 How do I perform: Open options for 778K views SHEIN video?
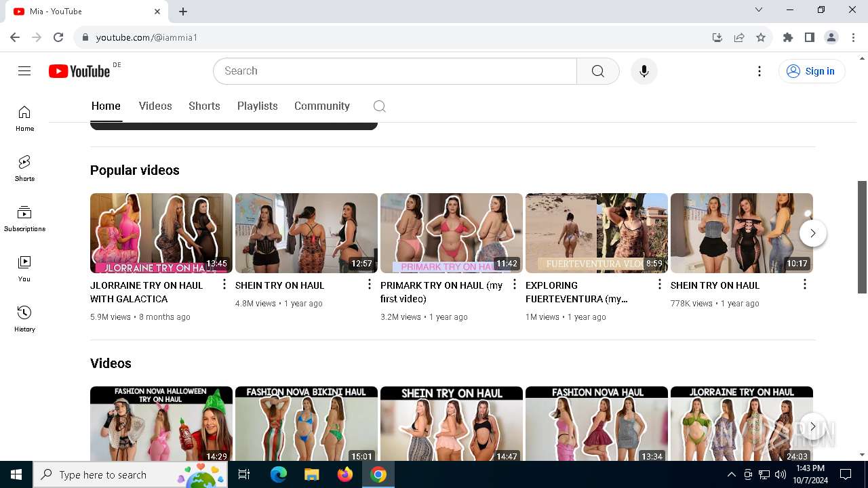[805, 285]
